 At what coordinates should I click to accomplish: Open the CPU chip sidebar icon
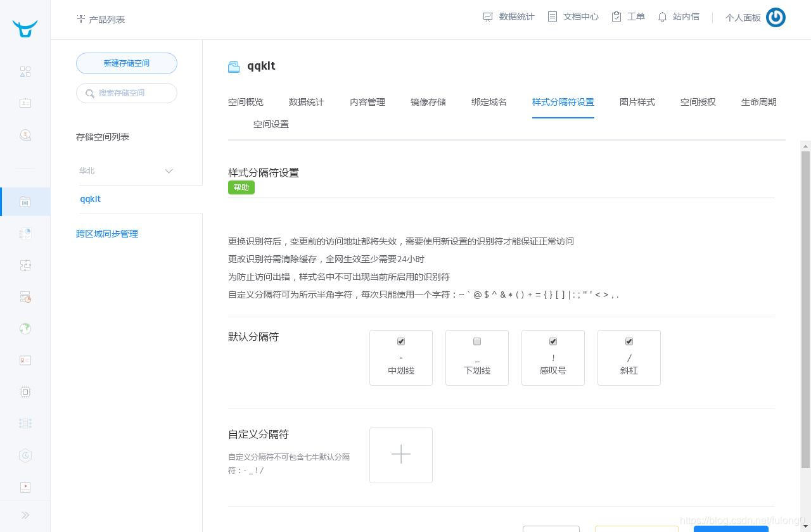[x=25, y=392]
